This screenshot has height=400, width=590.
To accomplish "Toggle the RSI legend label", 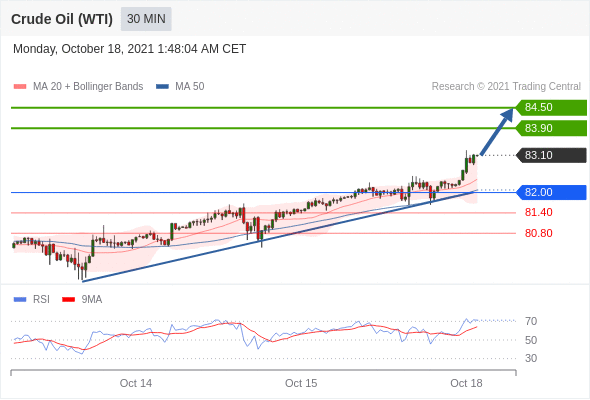I will coord(41,300).
